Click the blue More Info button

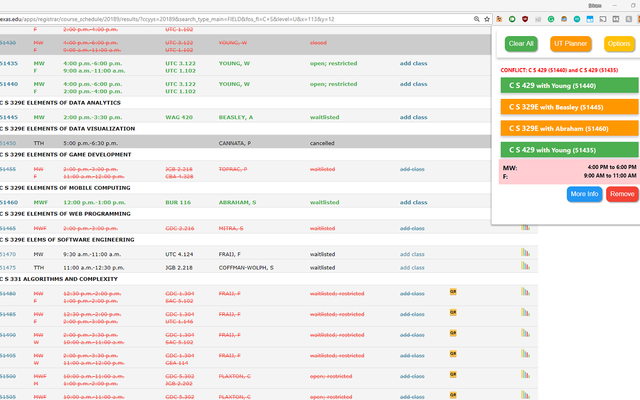pos(584,193)
